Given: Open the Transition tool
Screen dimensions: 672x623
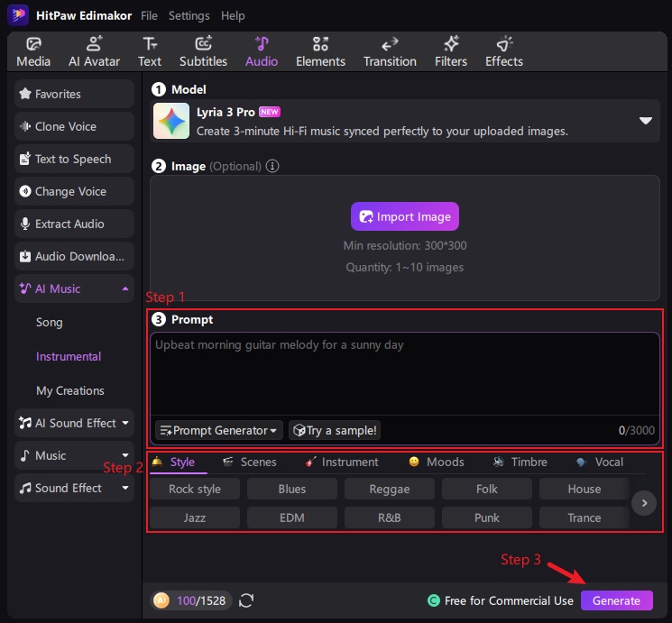Looking at the screenshot, I should (390, 52).
